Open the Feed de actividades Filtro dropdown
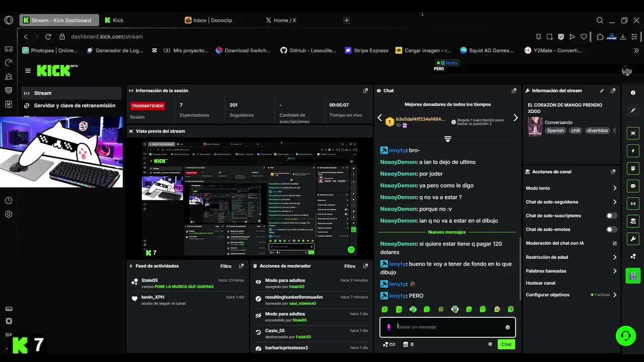 point(226,266)
